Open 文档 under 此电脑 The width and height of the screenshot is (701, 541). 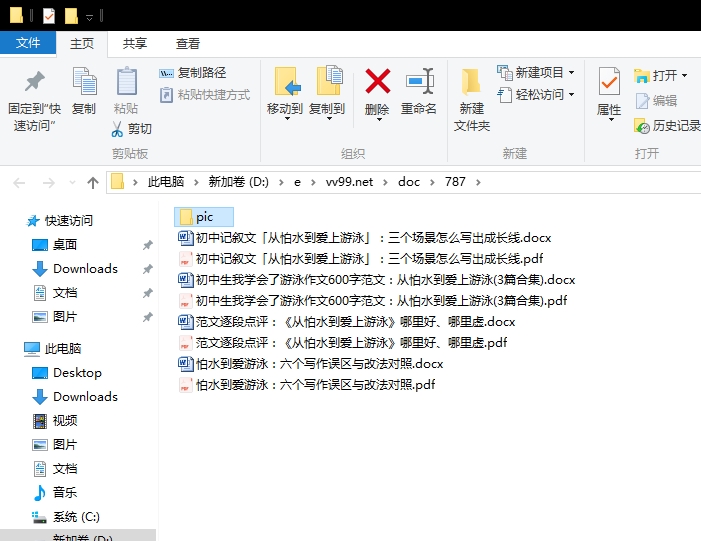point(55,469)
